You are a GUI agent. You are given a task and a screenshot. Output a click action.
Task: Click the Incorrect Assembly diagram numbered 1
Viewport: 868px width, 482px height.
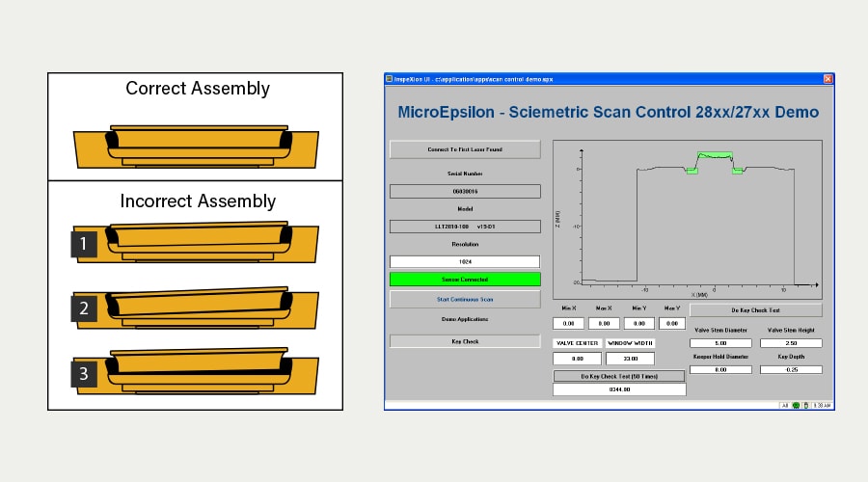196,242
